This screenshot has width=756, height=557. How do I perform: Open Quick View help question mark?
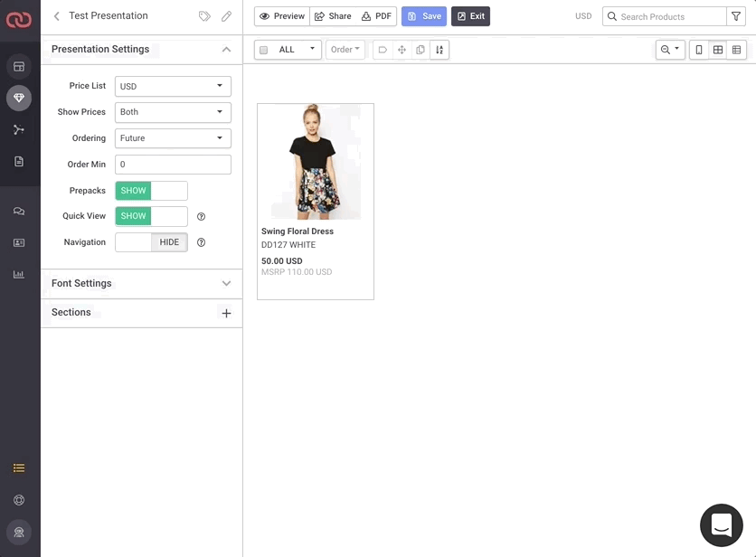click(x=202, y=216)
